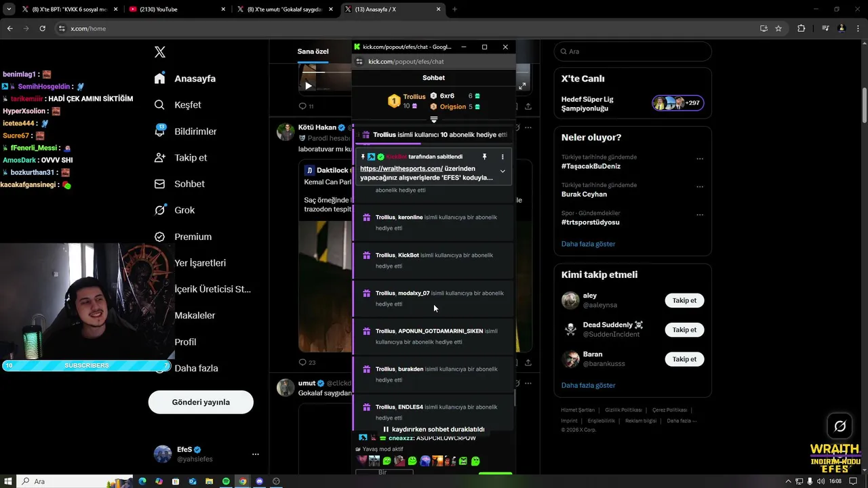This screenshot has width=868, height=488.
Task: Toggle fullscreen on the top video
Action: [x=522, y=86]
